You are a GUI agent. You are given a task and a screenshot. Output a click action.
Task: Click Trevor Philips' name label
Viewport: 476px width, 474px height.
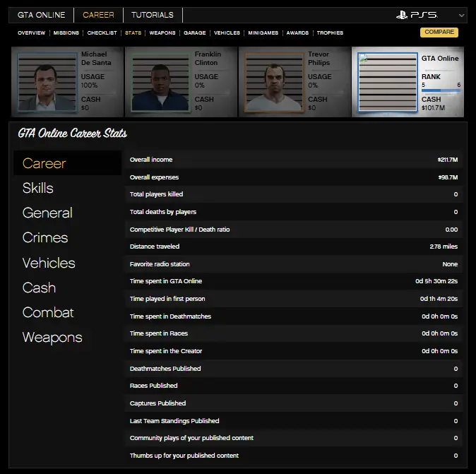coord(319,59)
